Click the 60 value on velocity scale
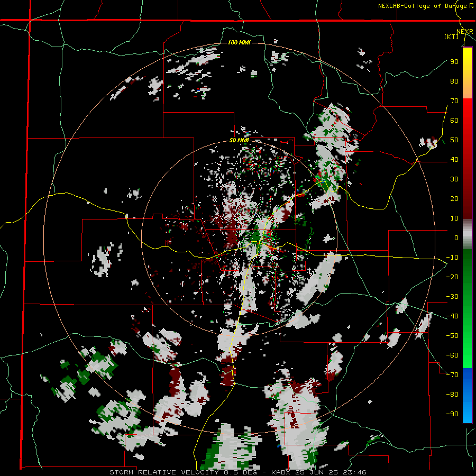Viewport: 476px width, 476px height. coord(454,120)
